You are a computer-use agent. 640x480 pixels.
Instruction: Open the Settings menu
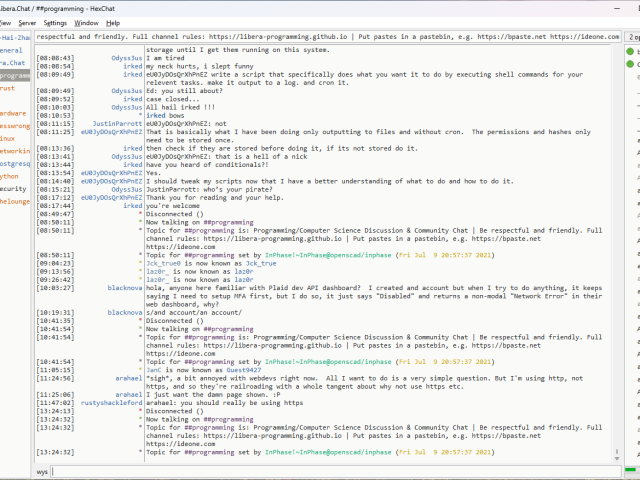[56, 22]
